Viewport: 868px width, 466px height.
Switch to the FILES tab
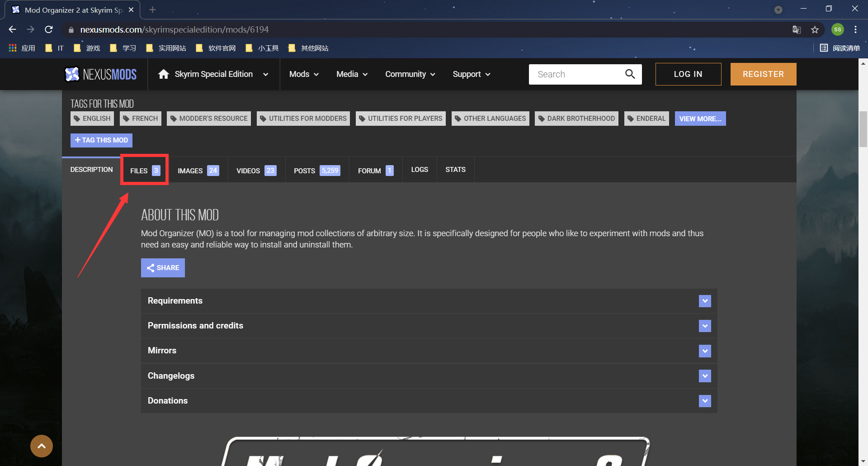pyautogui.click(x=144, y=170)
